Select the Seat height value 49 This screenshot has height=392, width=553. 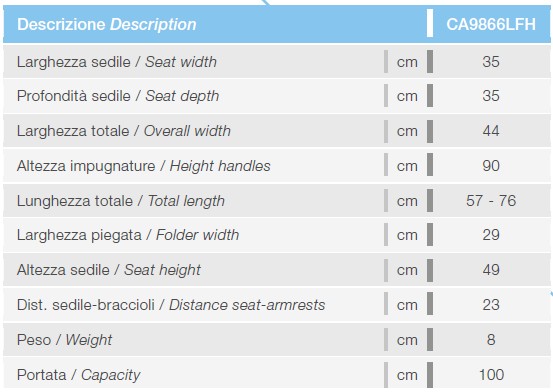click(491, 270)
